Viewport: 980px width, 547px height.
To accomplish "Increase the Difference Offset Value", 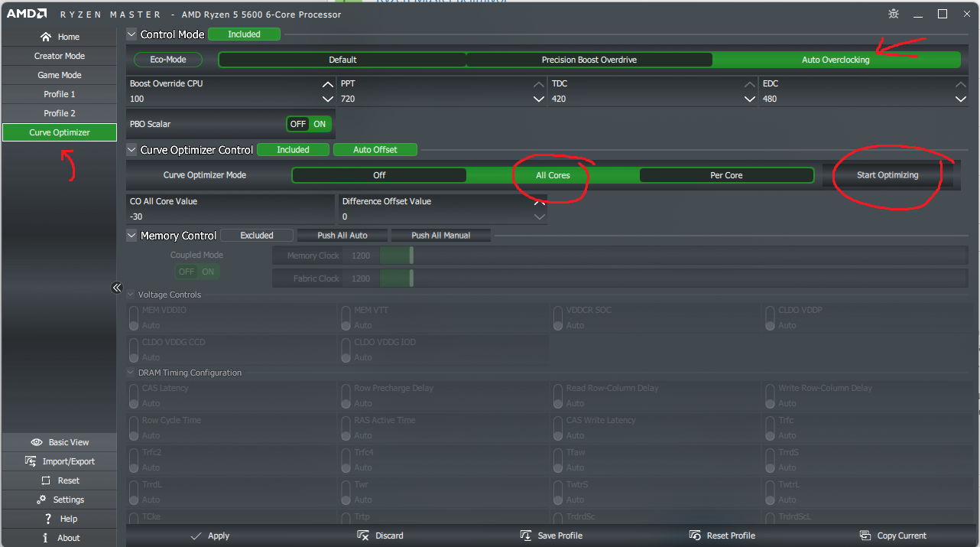I will click(x=540, y=202).
